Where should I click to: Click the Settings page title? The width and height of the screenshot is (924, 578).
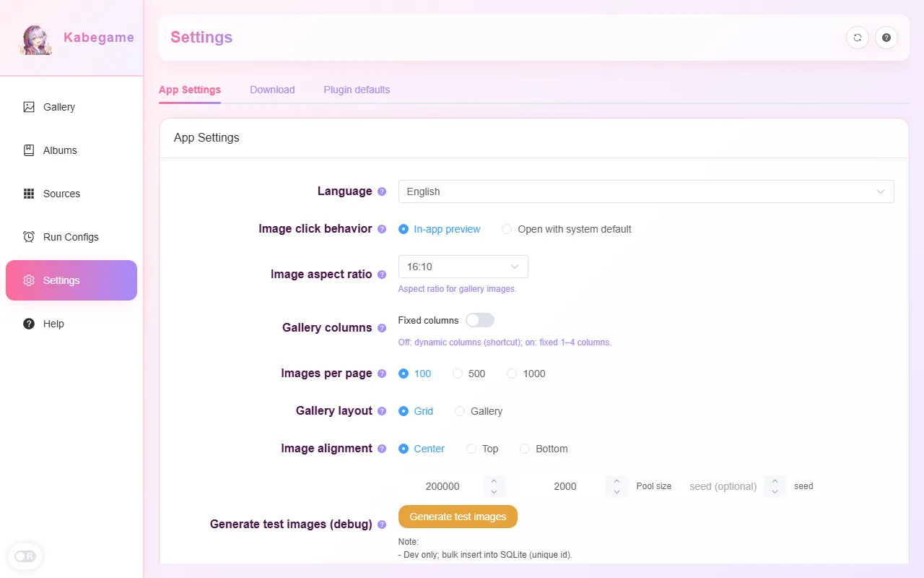point(201,38)
